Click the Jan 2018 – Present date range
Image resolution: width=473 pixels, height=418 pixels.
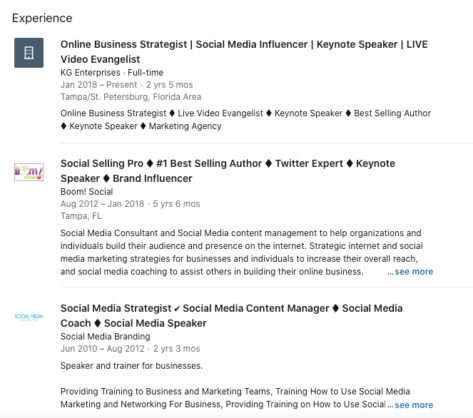[x=99, y=85]
